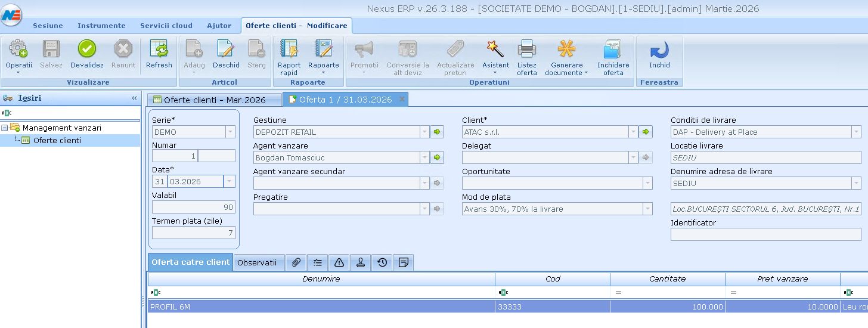Viewport: 868px width, 328px height.
Task: Open the Observatii tab
Action: (x=256, y=262)
